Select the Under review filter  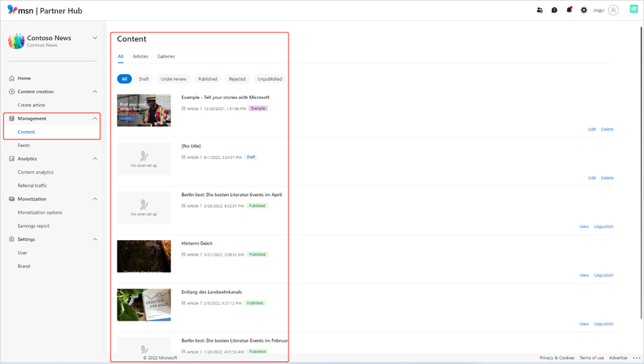pyautogui.click(x=173, y=79)
